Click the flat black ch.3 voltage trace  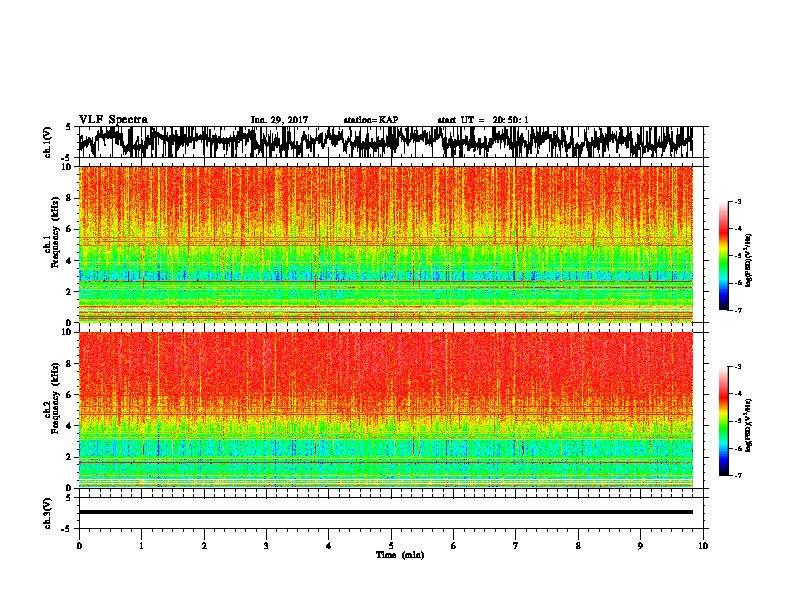point(385,512)
